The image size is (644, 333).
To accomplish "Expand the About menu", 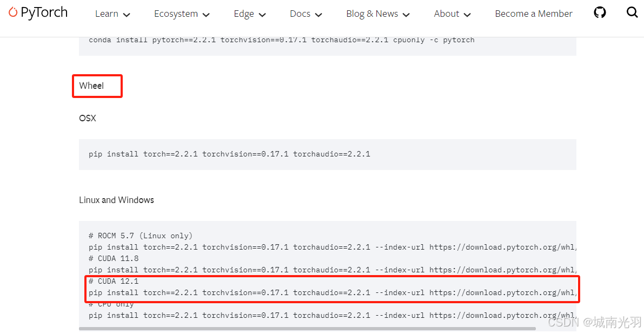I will click(x=452, y=14).
